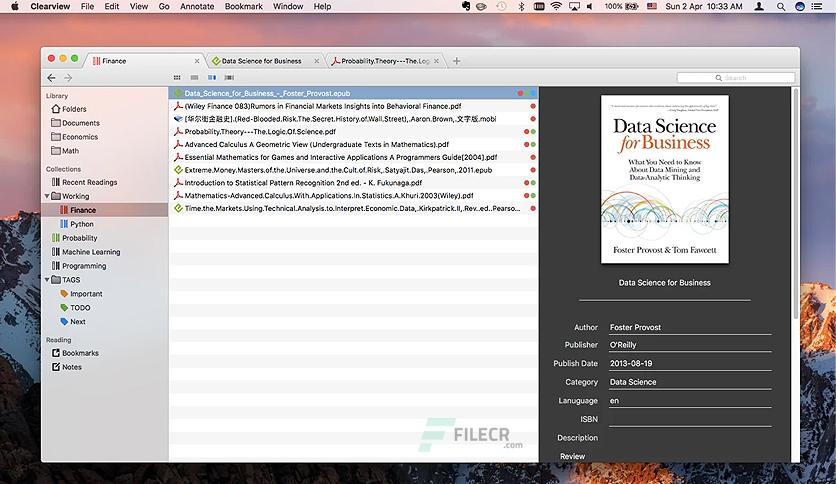836x484 pixels.
Task: Select Introduction to Statistical Pattern Recognition pdf
Action: pos(353,183)
